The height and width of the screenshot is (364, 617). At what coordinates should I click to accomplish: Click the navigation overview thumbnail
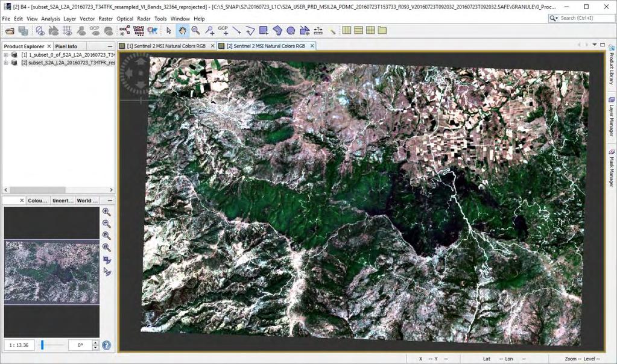point(51,272)
